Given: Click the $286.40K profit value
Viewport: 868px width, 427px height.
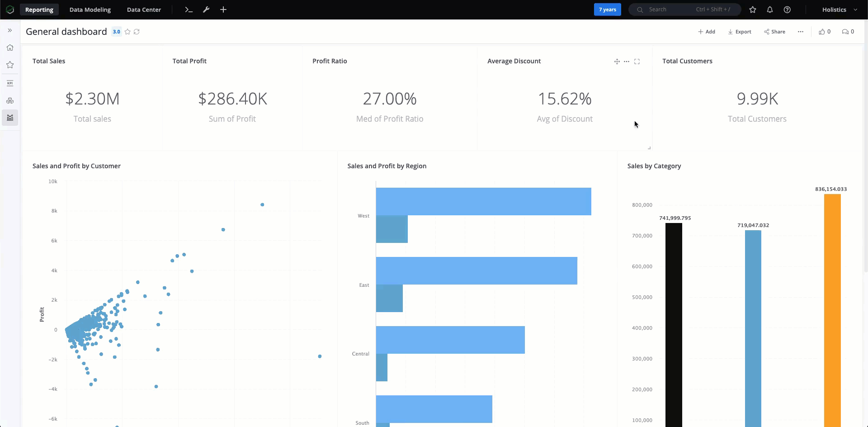Looking at the screenshot, I should pyautogui.click(x=232, y=99).
